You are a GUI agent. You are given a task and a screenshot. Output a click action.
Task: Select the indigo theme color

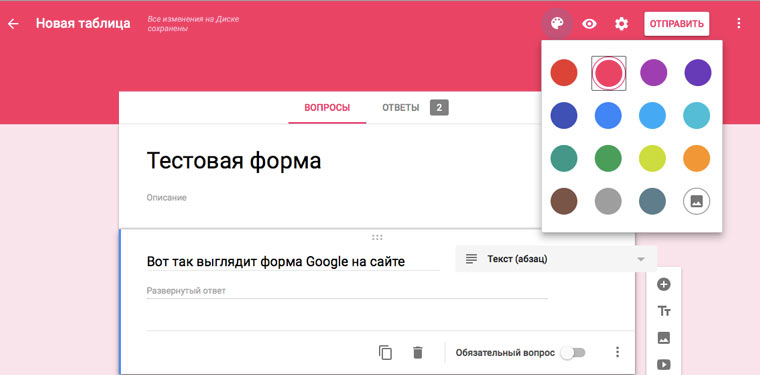(x=564, y=116)
